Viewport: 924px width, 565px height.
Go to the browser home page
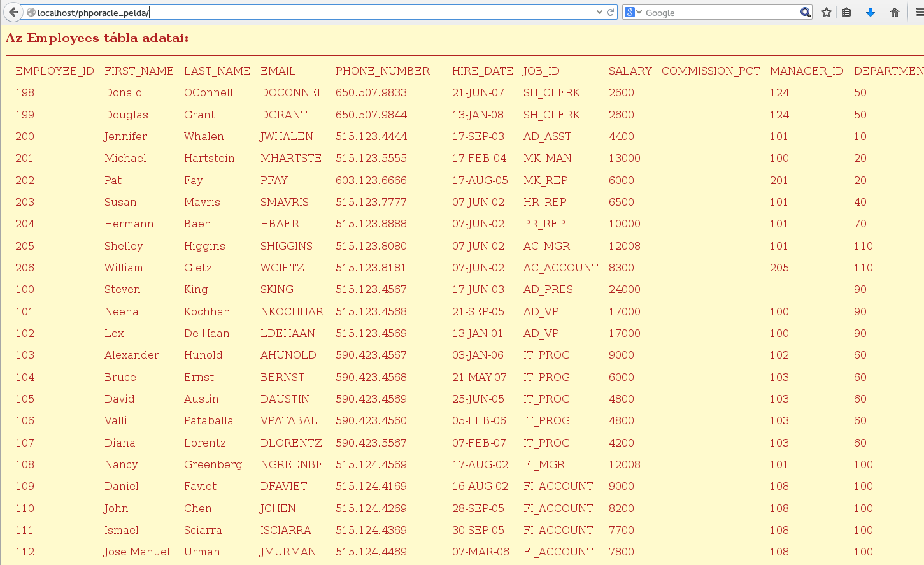894,12
